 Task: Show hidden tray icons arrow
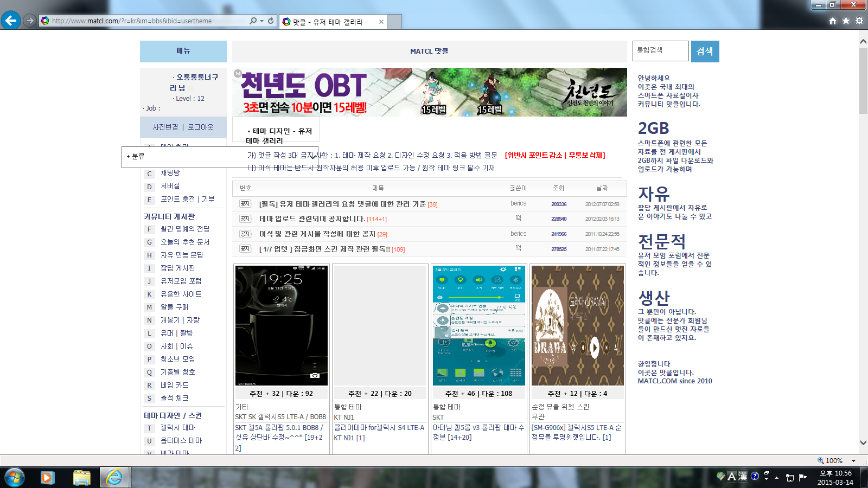(776, 477)
